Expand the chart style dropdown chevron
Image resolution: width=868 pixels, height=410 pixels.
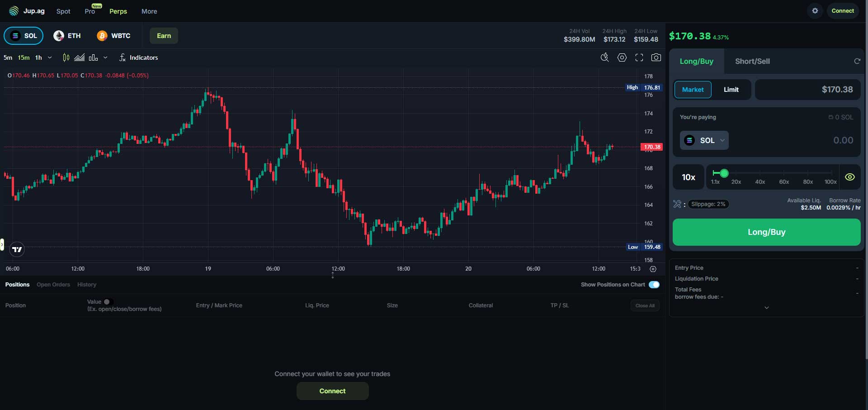point(105,58)
